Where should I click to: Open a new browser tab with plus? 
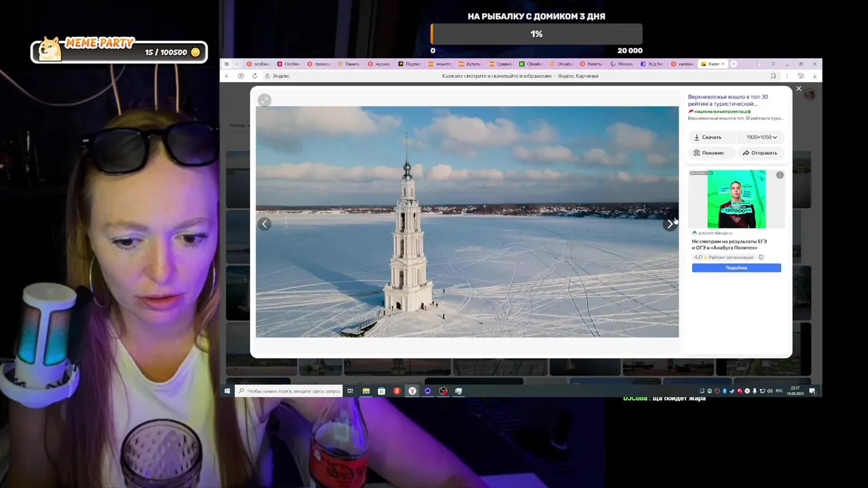[733, 64]
